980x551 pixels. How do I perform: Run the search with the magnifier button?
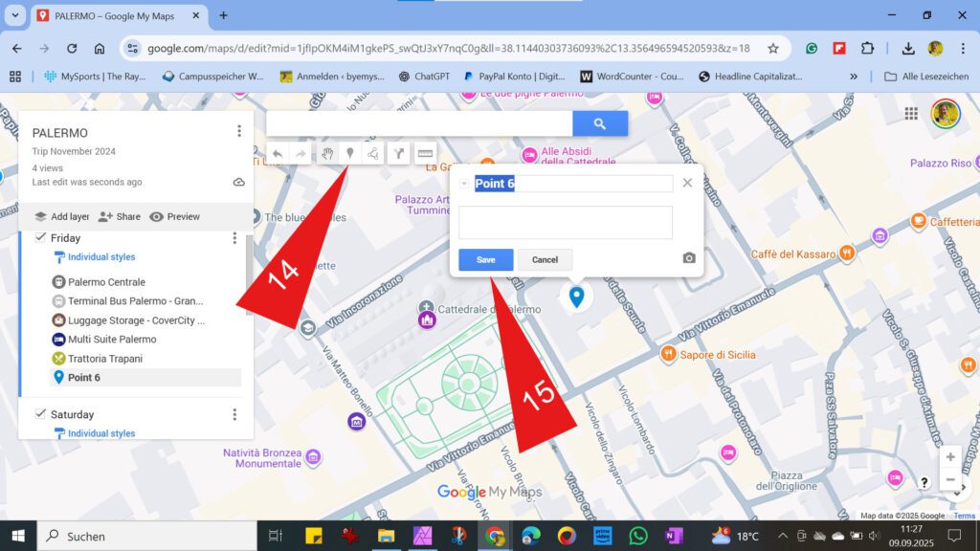click(600, 122)
